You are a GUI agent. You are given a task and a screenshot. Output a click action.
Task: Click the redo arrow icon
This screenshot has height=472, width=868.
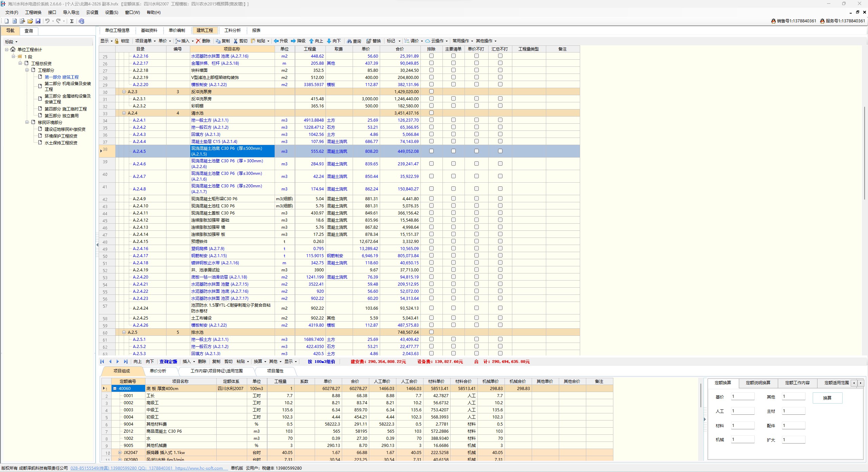(x=58, y=21)
